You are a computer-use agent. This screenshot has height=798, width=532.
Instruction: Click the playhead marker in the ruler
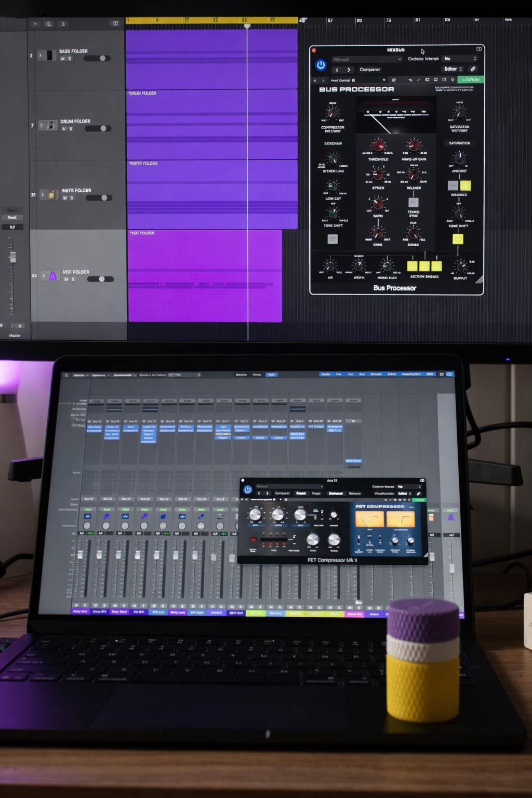247,25
